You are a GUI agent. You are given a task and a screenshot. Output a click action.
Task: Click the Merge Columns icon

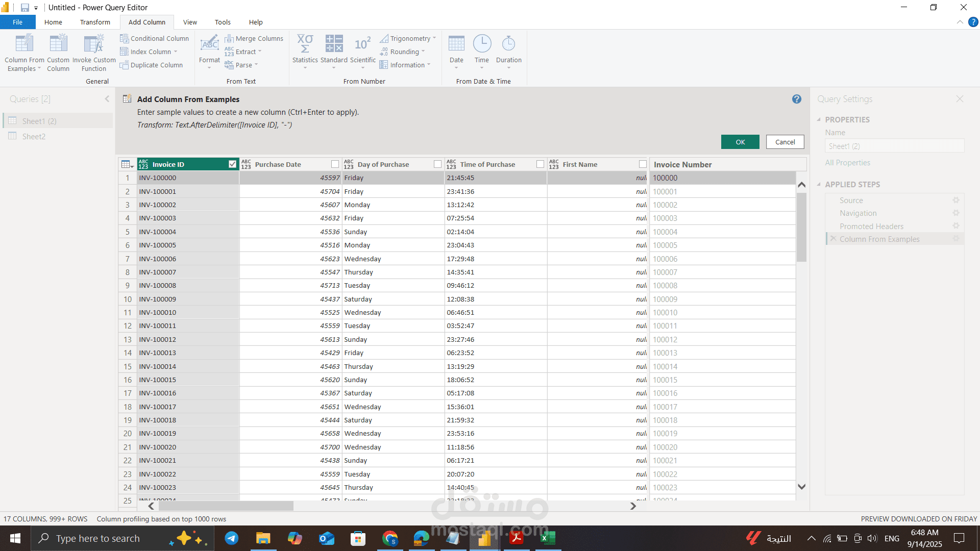tap(229, 39)
